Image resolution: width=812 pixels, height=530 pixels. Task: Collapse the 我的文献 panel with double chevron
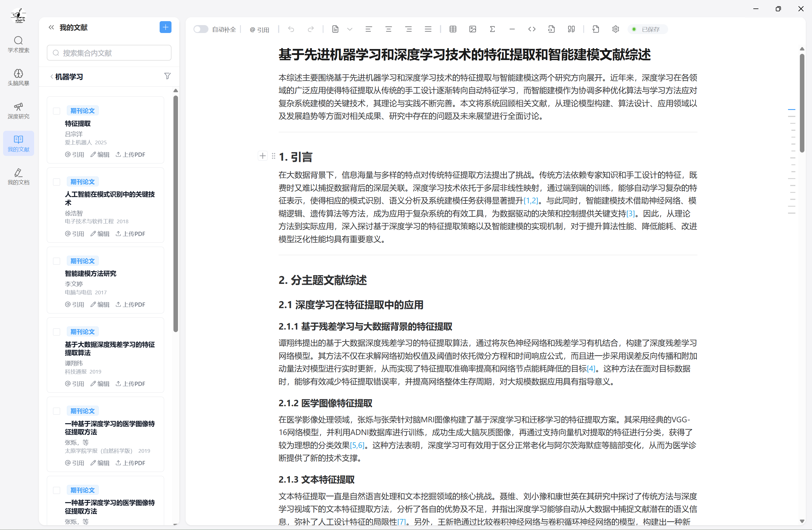[51, 27]
